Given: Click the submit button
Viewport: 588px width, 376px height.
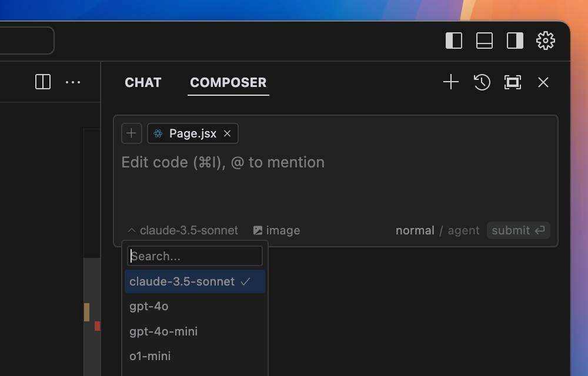Looking at the screenshot, I should tap(518, 230).
